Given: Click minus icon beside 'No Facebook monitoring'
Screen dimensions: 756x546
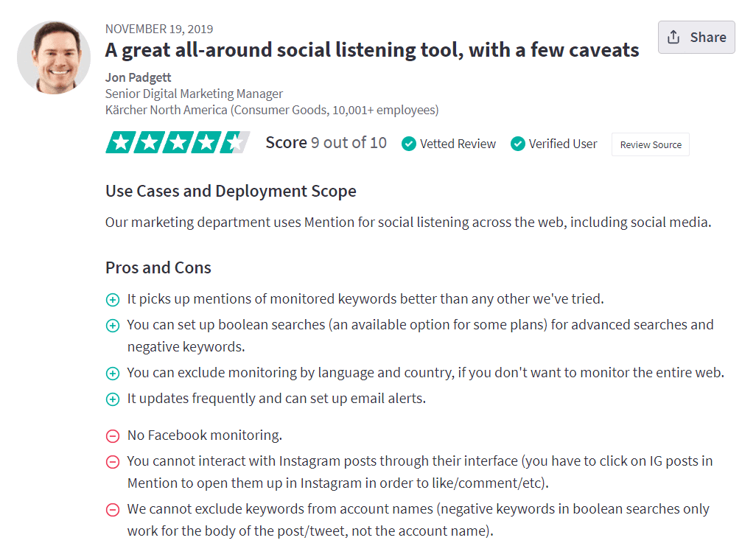Looking at the screenshot, I should [112, 436].
